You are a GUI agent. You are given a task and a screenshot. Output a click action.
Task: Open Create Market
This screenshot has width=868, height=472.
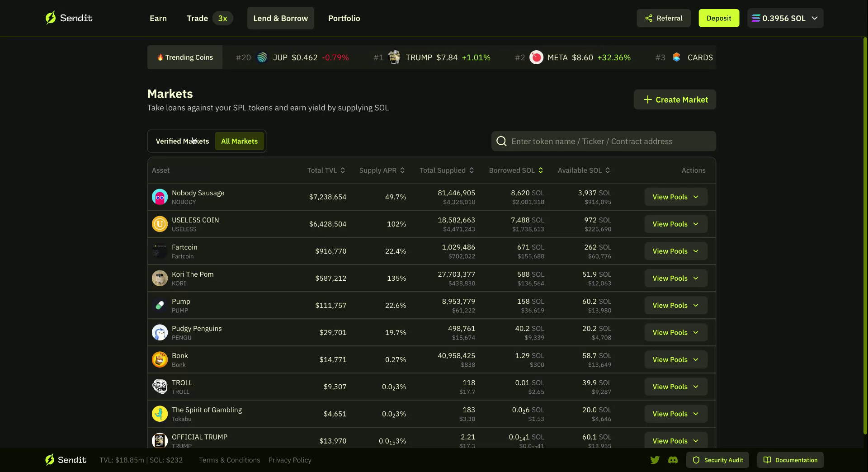(x=675, y=99)
